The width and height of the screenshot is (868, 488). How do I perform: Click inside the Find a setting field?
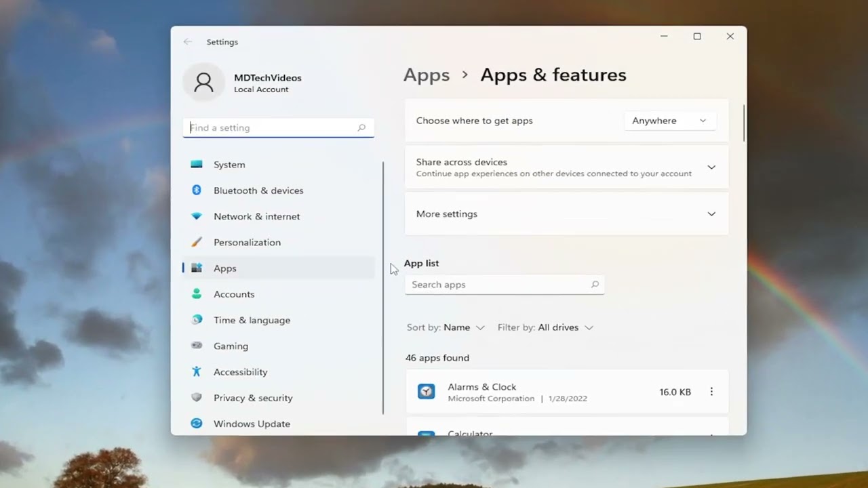point(278,127)
